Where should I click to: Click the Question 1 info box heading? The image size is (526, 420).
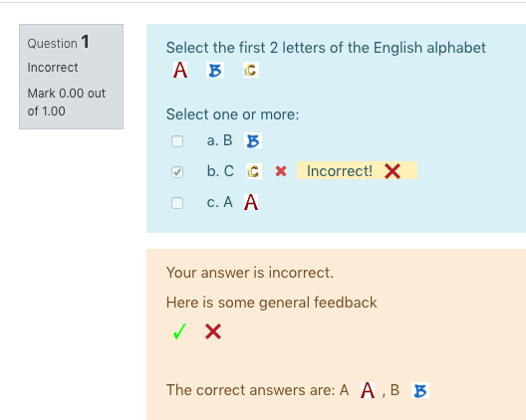click(x=59, y=43)
